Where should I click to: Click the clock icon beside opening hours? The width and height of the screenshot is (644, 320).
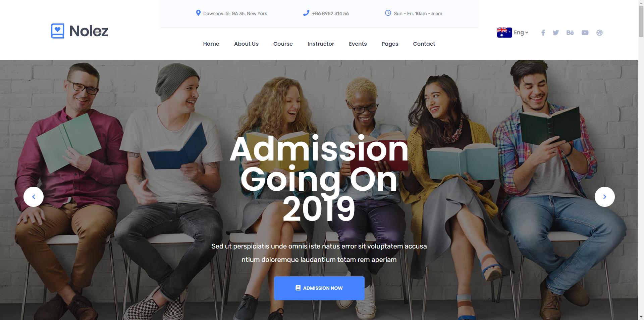pyautogui.click(x=388, y=13)
